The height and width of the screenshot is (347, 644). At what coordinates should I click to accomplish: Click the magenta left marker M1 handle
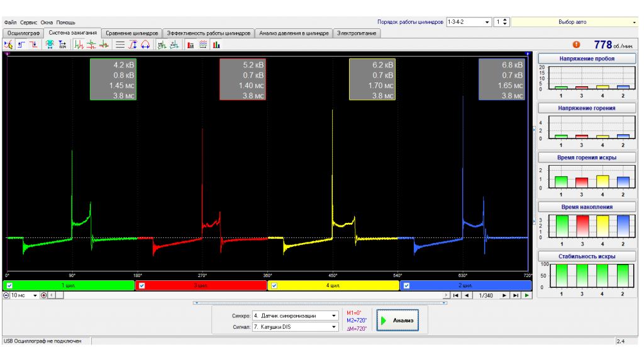coord(7,54)
